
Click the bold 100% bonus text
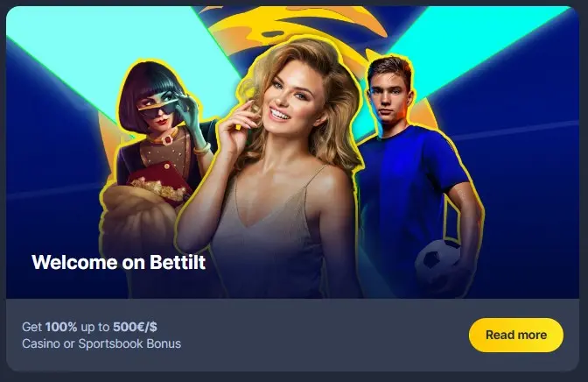61,327
